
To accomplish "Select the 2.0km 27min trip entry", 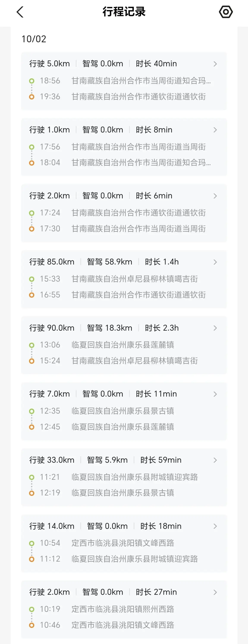I will [124, 609].
